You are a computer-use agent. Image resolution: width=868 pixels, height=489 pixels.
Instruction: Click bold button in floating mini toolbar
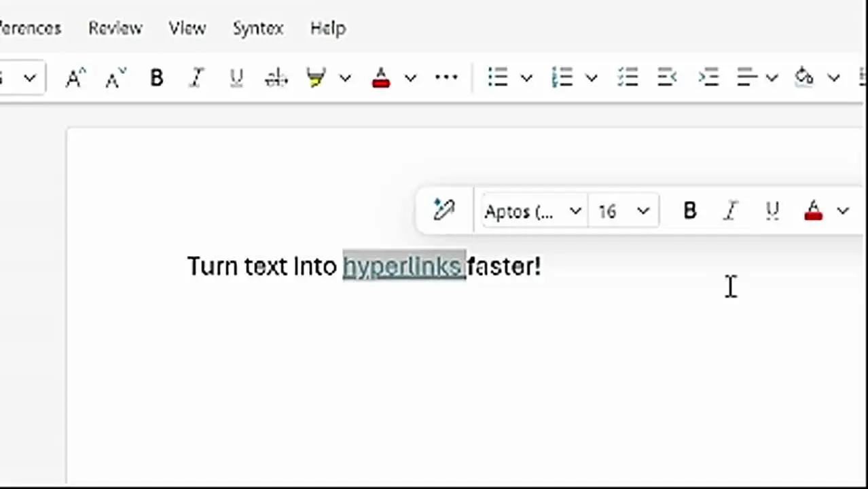tap(689, 211)
